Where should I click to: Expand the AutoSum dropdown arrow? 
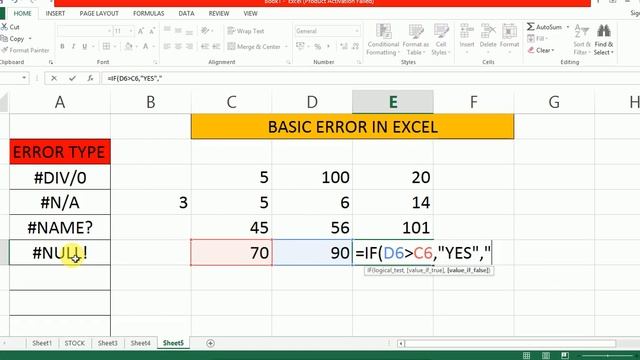(x=568, y=27)
